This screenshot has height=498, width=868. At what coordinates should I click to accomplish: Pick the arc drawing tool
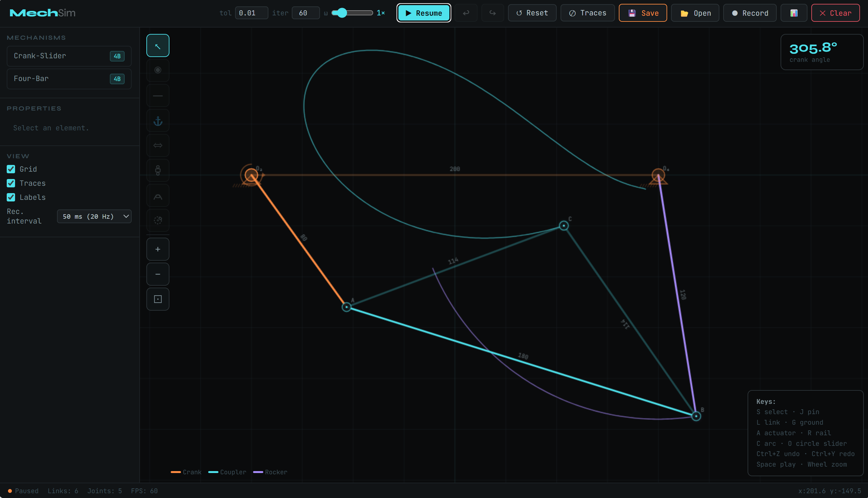(x=158, y=195)
